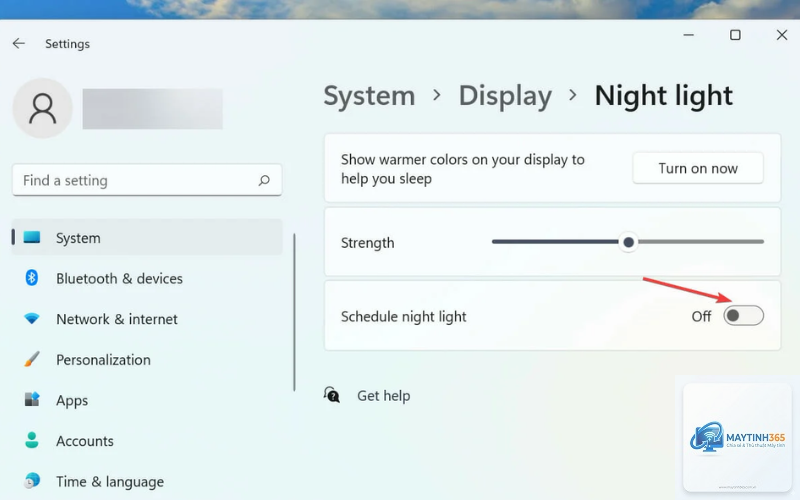Minimize the Settings window
Screen dimensions: 800x500
click(689, 35)
